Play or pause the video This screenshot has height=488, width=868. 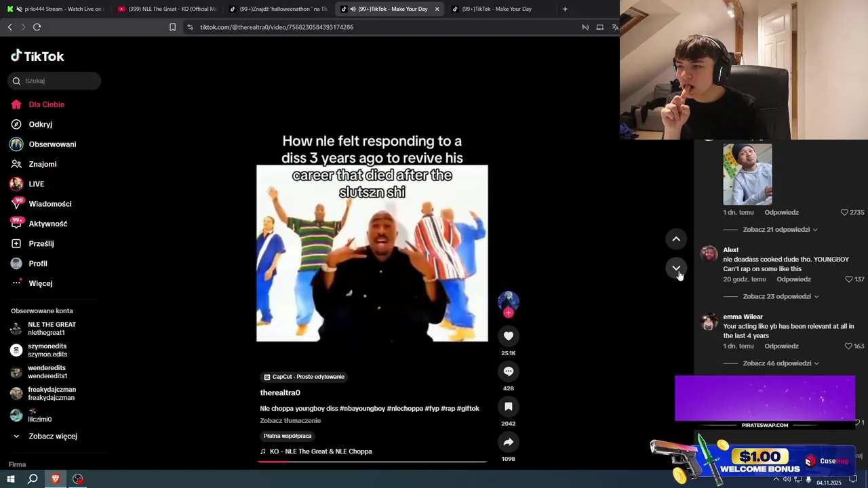372,253
